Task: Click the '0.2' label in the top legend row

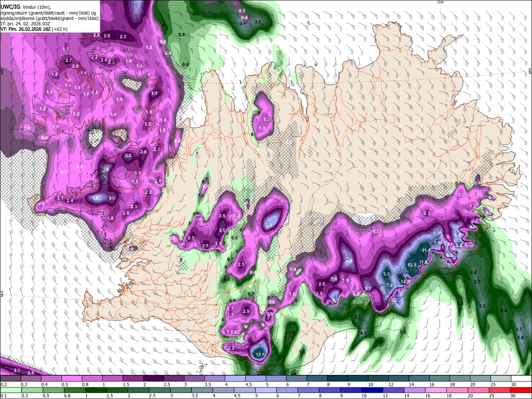Action: coord(3,384)
